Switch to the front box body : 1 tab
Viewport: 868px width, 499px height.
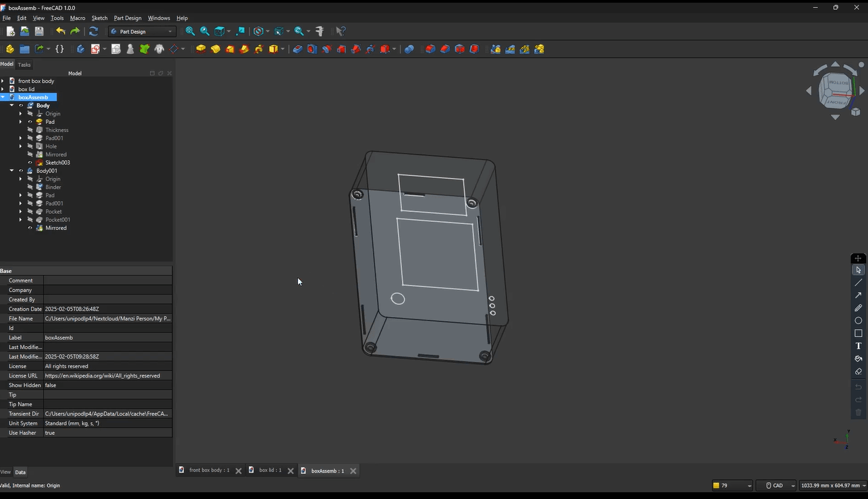pyautogui.click(x=209, y=471)
